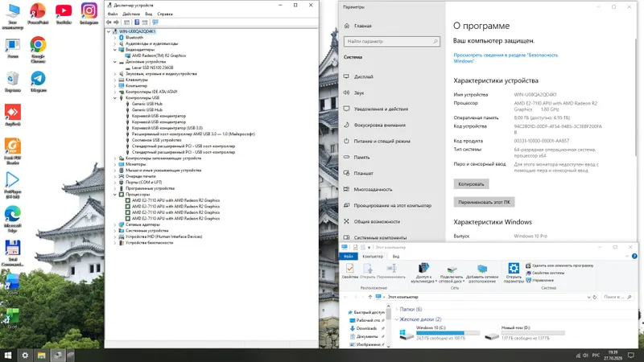Switch to the Вид tab in Explorer

click(395, 256)
